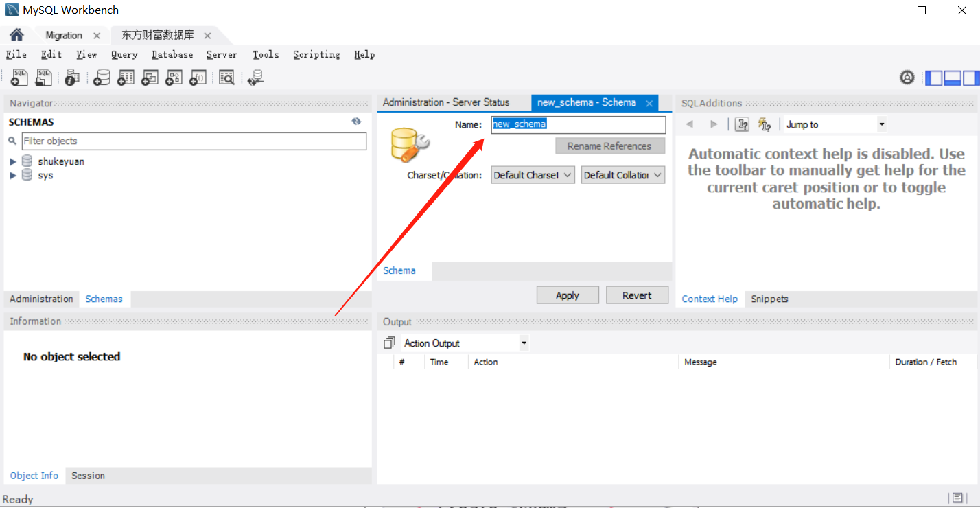Click the schema Name input field

point(578,124)
